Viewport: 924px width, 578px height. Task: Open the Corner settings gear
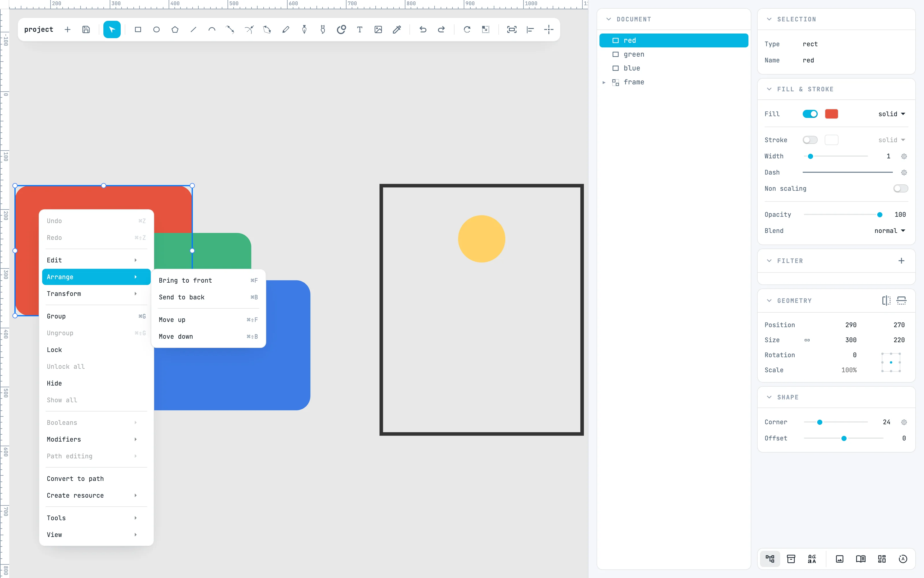coord(904,422)
